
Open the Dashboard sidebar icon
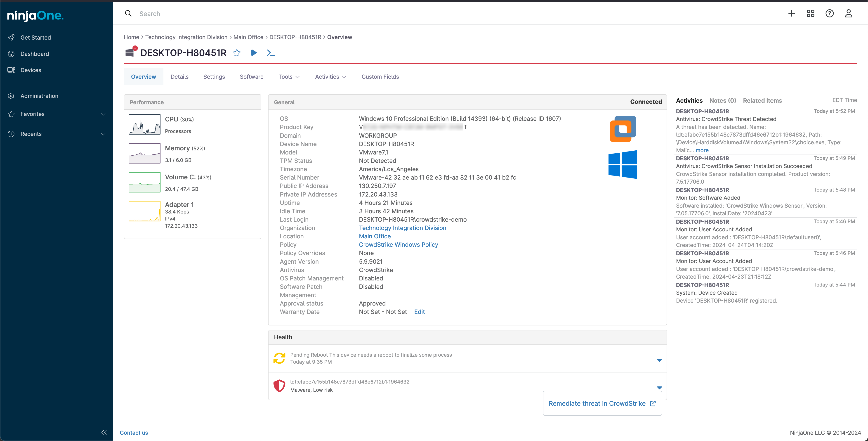[x=11, y=54]
